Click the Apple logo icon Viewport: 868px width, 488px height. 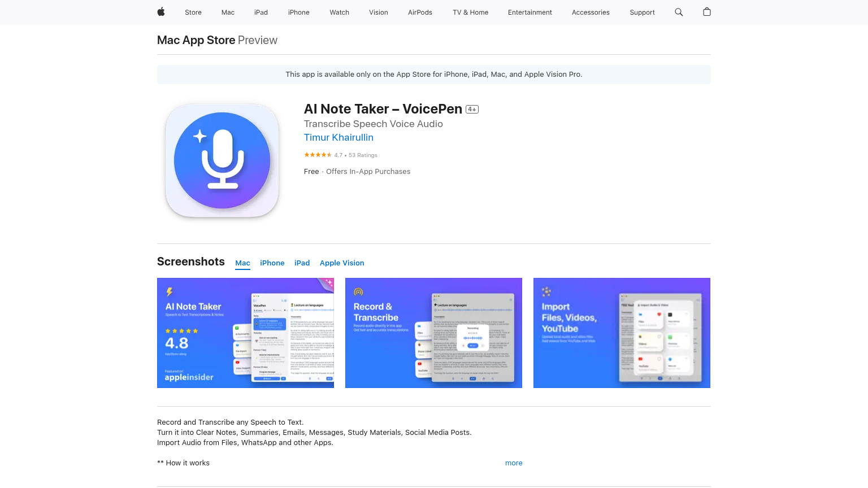tap(161, 12)
